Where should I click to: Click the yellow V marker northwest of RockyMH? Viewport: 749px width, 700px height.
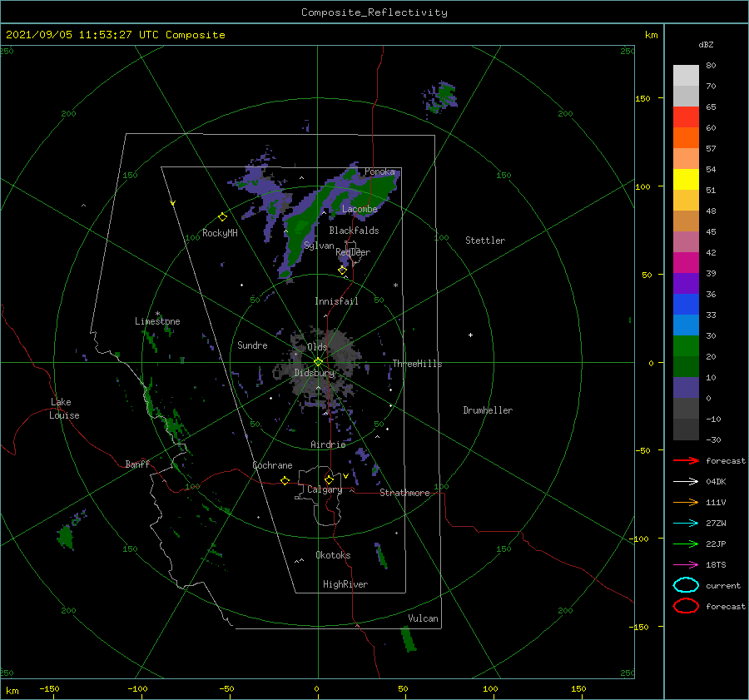[172, 203]
